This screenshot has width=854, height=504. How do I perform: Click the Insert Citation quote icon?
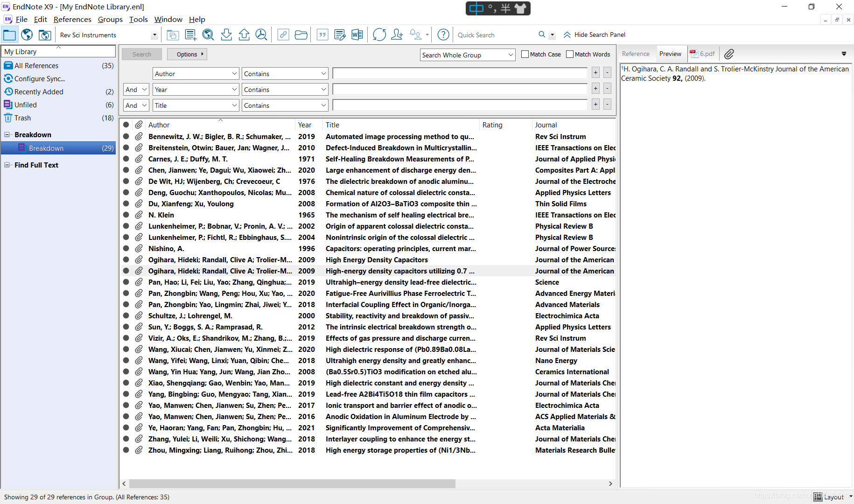[x=322, y=35]
